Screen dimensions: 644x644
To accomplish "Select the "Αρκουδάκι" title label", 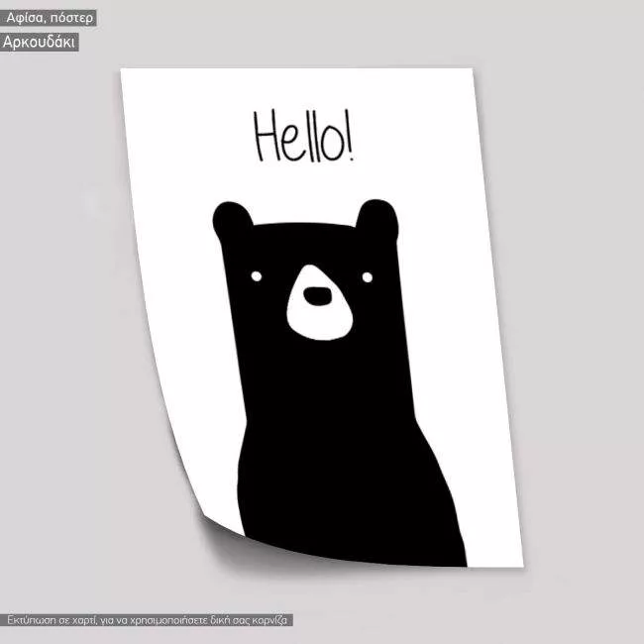I will [x=39, y=43].
